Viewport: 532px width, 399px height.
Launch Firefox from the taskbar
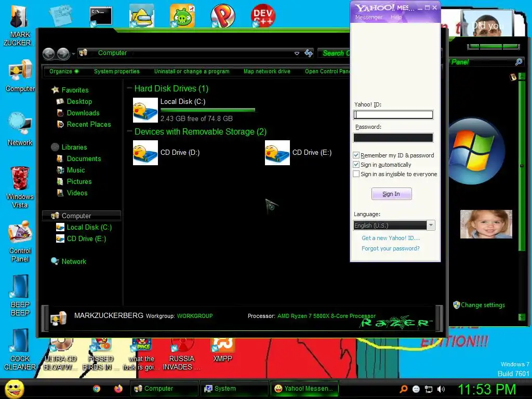click(118, 389)
